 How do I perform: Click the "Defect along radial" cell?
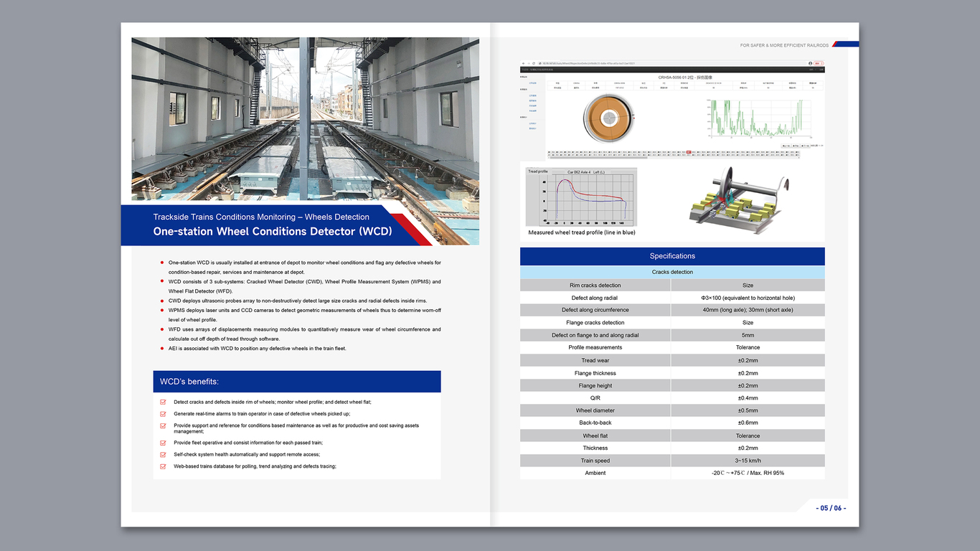(595, 298)
